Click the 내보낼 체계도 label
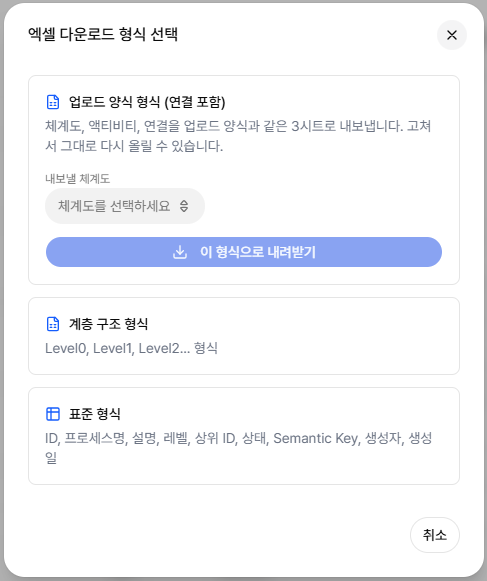This screenshot has height=581, width=487. 77,179
